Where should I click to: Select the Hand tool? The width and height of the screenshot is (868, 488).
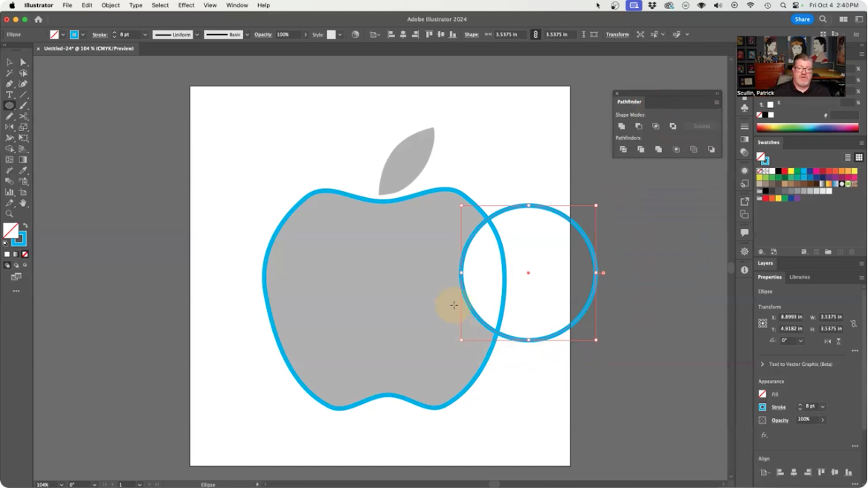click(23, 203)
